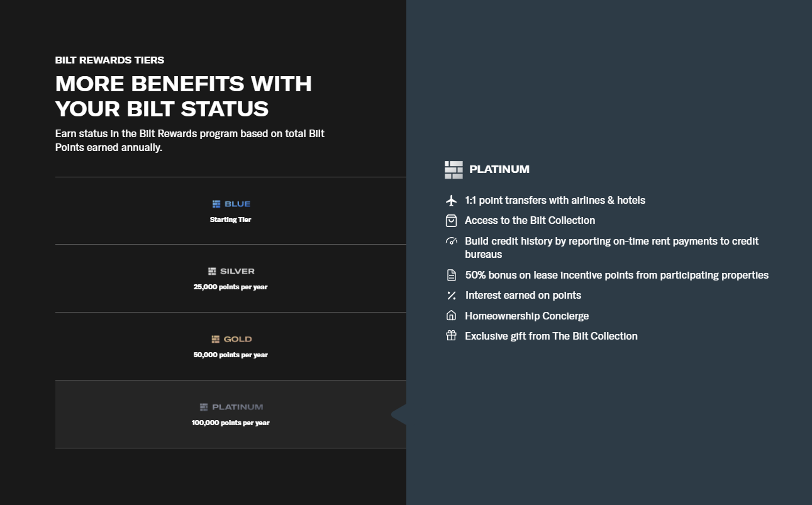Image resolution: width=812 pixels, height=505 pixels.
Task: Click the airplane icon for point transfers
Action: [x=451, y=201]
